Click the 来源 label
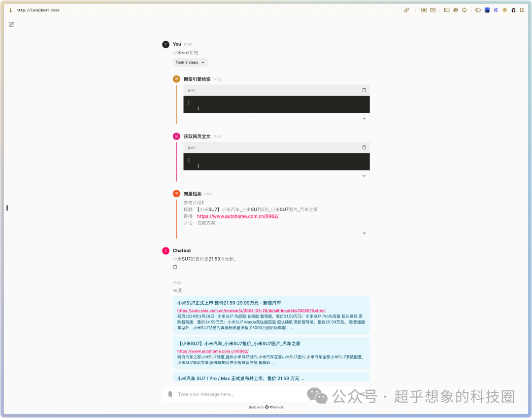This screenshot has height=418, width=532. (178, 291)
